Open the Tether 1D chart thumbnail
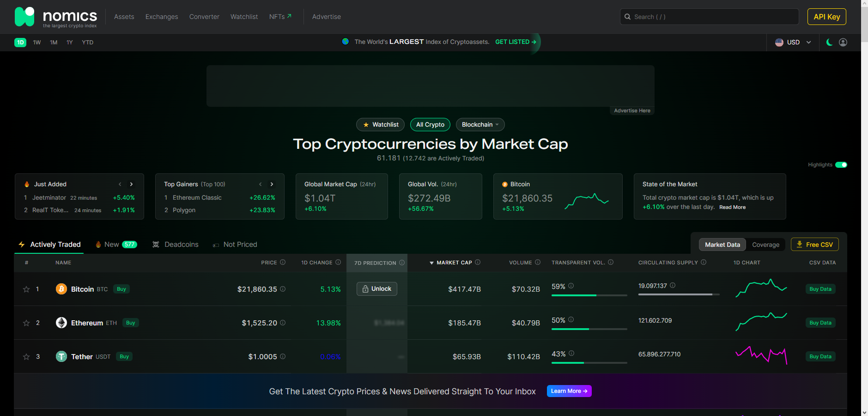 [761, 355]
